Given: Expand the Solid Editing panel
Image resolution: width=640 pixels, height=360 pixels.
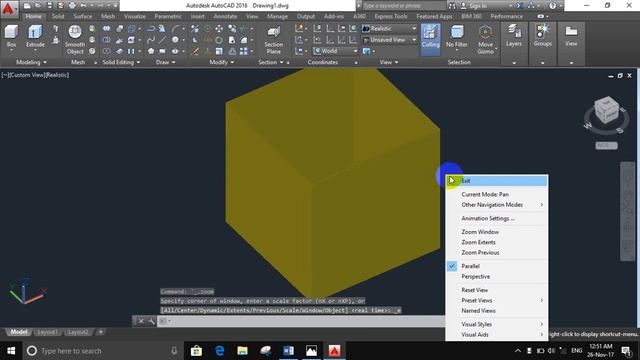Looking at the screenshot, I should click(121, 62).
